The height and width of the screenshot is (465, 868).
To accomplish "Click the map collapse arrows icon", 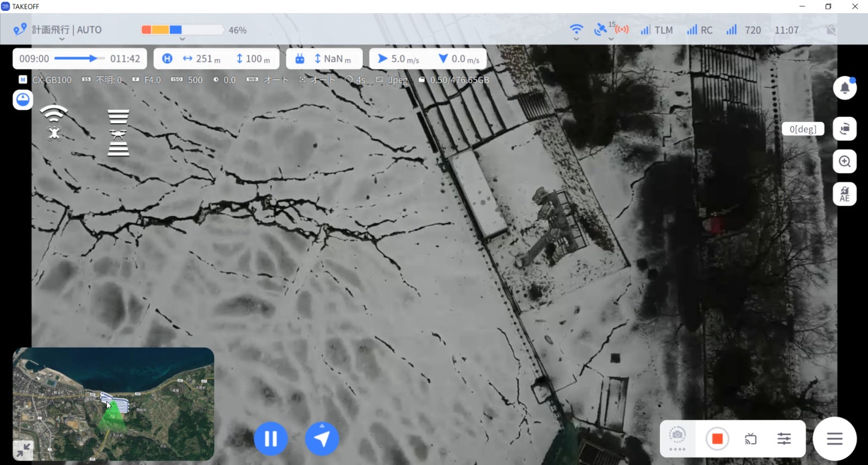I will click(x=23, y=450).
